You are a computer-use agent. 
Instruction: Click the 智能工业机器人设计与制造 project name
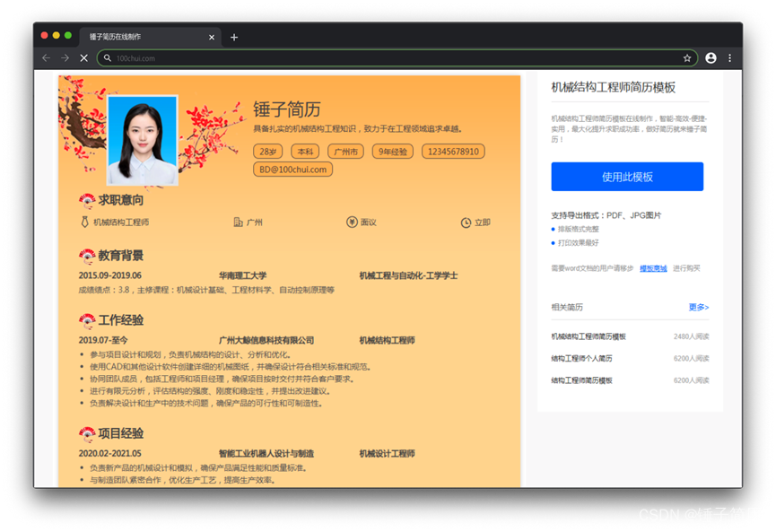point(266,454)
